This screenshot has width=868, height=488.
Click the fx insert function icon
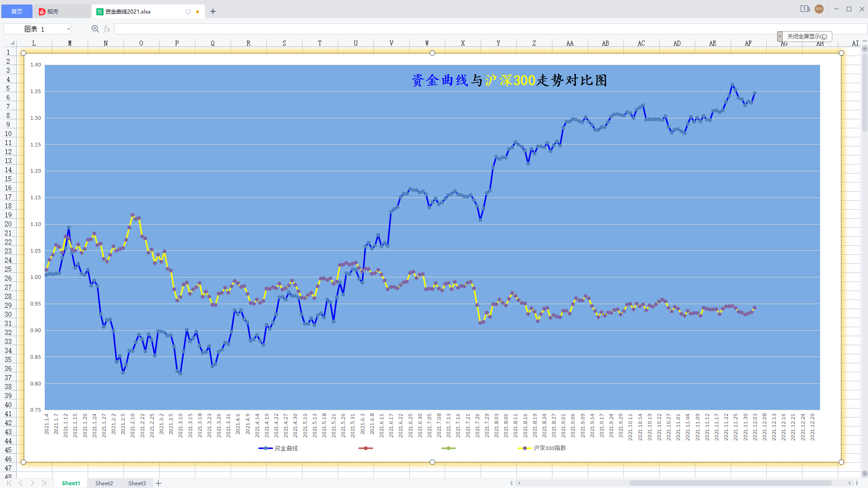pos(107,29)
